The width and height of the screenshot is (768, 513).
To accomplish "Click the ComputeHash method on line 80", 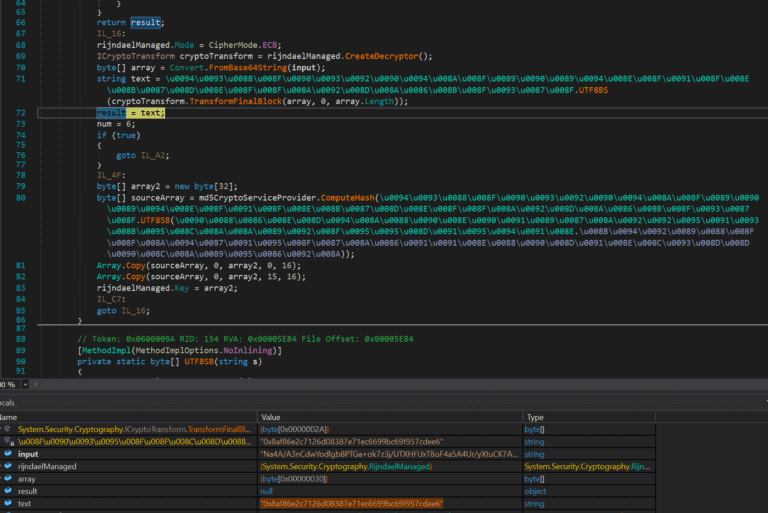I will (x=347, y=197).
